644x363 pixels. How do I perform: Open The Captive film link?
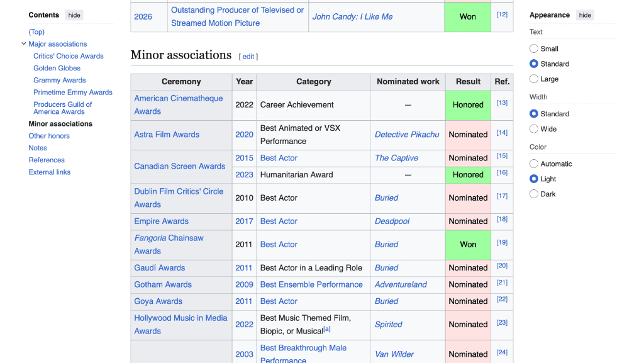click(x=396, y=158)
